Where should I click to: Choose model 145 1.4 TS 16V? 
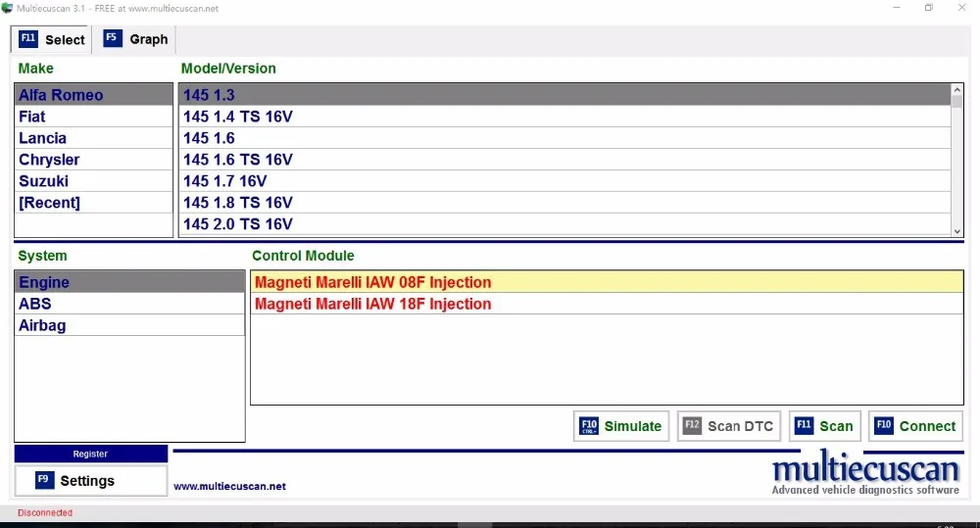(x=565, y=117)
